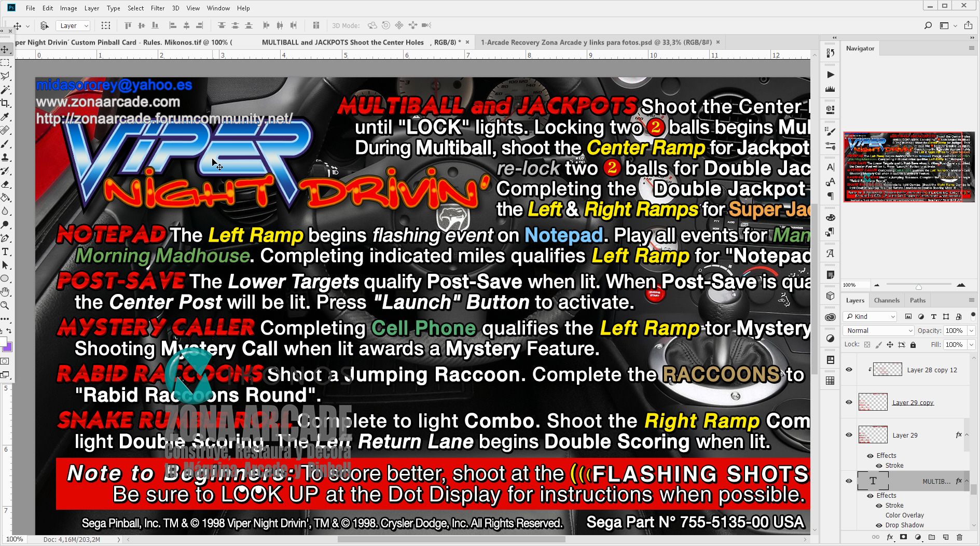Open the Normal blend mode dropdown
Viewport: 980px width, 546px height.
879,331
